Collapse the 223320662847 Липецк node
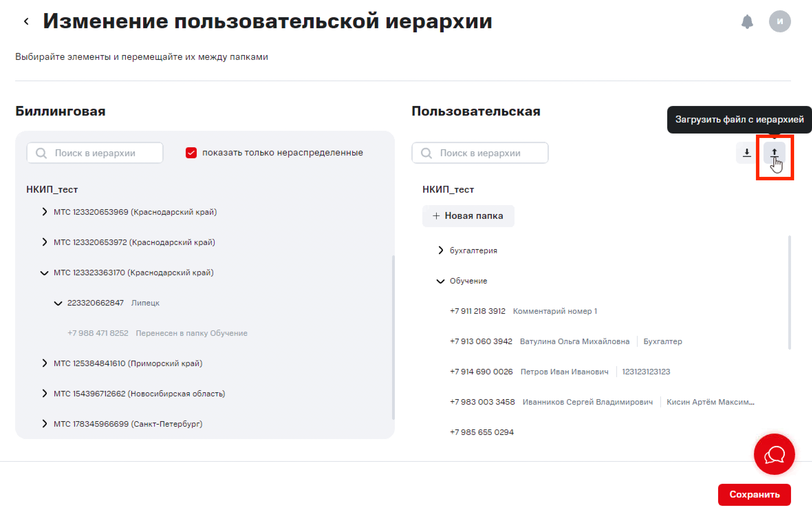The width and height of the screenshot is (812, 522). pos(58,303)
